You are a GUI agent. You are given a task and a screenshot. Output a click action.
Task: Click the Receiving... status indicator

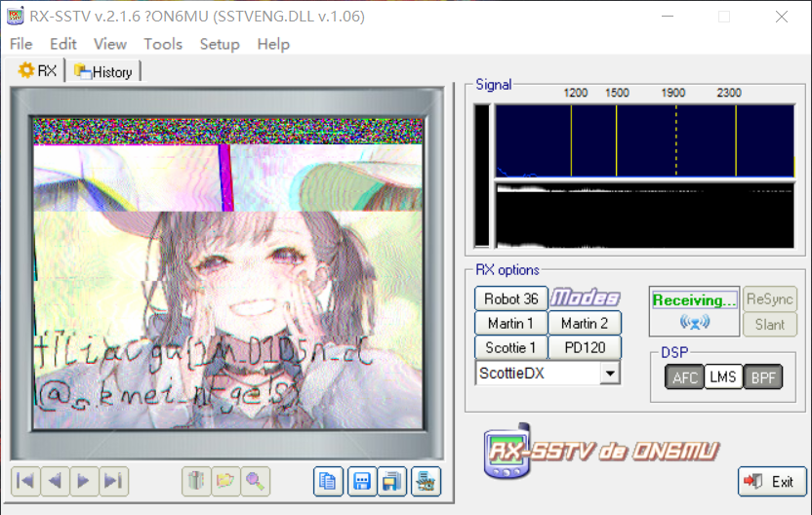pyautogui.click(x=695, y=299)
